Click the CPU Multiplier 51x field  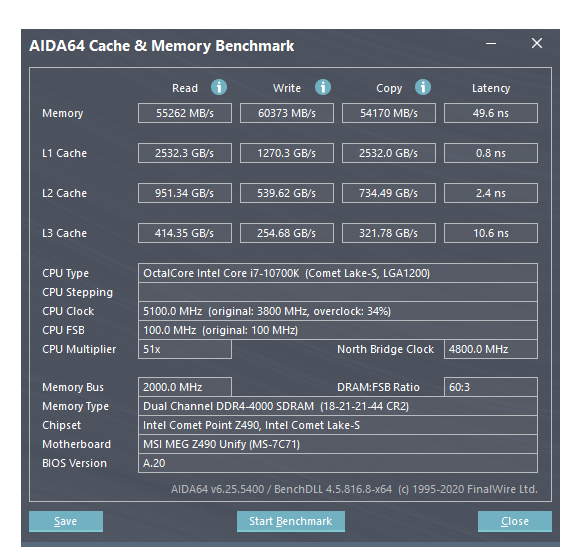pyautogui.click(x=185, y=349)
